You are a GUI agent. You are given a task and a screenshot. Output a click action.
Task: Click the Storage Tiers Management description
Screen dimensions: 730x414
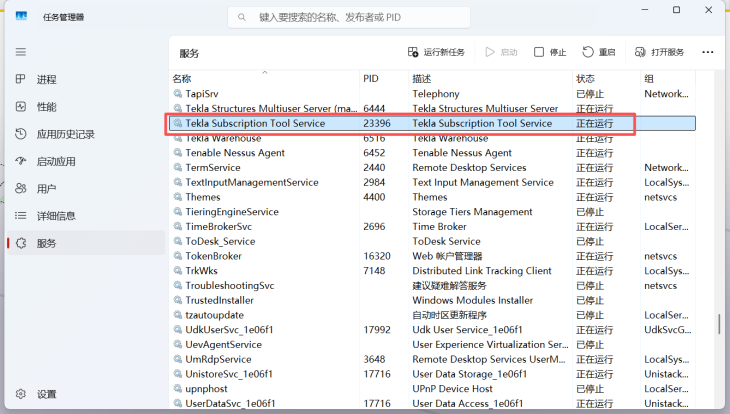(x=472, y=212)
